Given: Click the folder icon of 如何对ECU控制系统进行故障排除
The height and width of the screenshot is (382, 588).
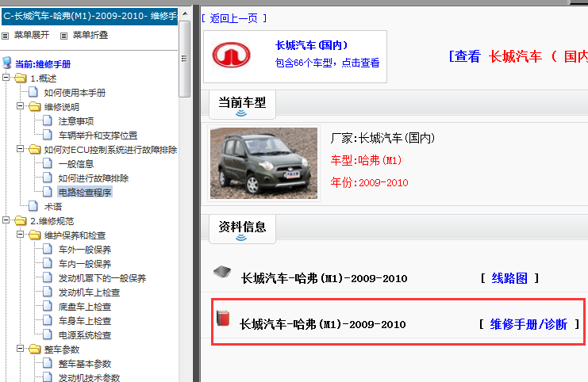Looking at the screenshot, I should coord(34,150).
